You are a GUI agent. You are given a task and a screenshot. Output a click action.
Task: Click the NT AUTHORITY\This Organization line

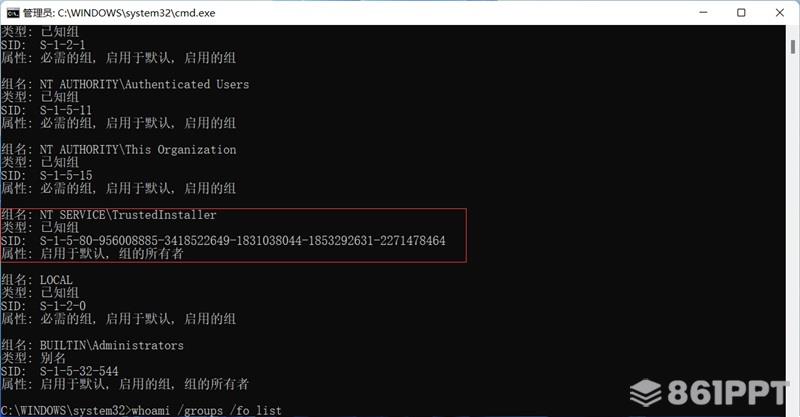118,150
